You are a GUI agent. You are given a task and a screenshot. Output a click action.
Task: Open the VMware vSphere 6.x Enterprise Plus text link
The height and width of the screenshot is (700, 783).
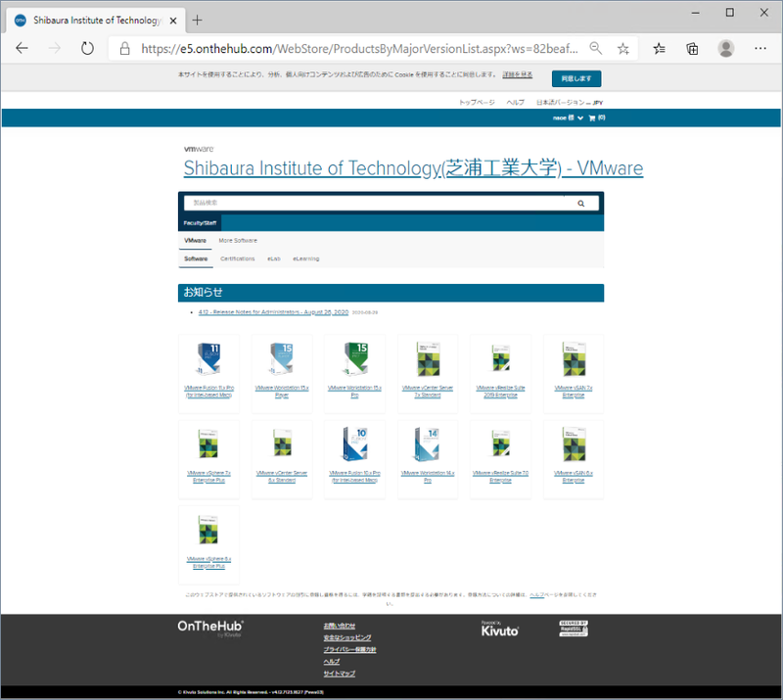tap(208, 562)
